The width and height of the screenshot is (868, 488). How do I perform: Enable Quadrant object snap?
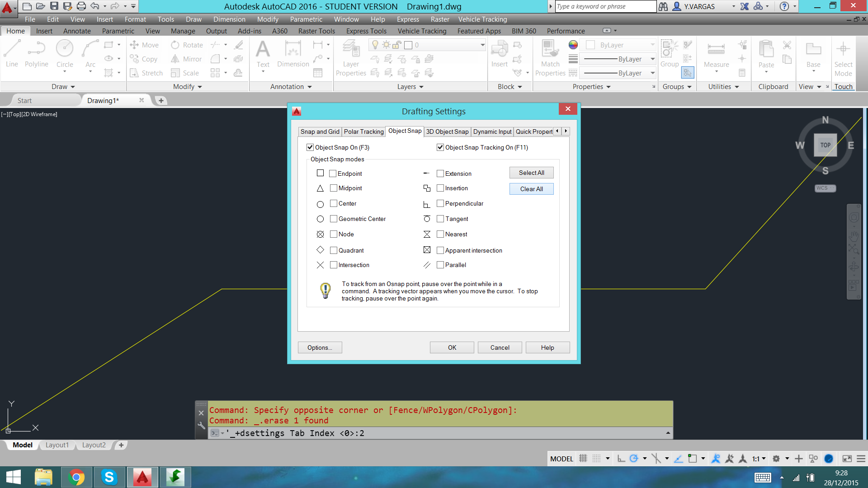(334, 250)
